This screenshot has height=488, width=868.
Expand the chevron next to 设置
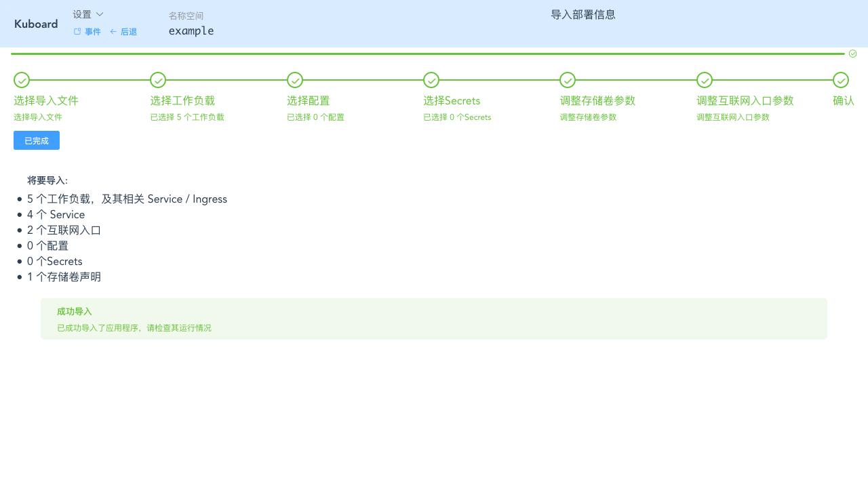(99, 14)
